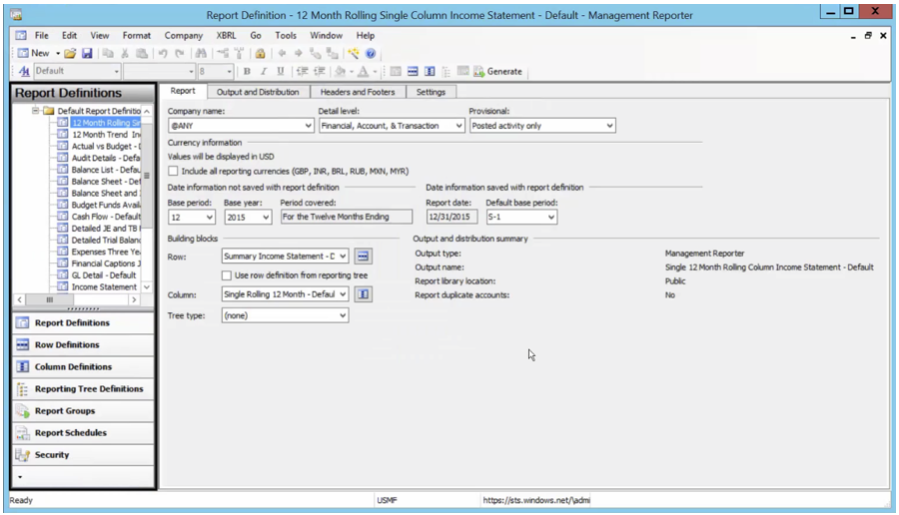Click the Save disk icon
The width and height of the screenshot is (899, 515).
[x=87, y=53]
